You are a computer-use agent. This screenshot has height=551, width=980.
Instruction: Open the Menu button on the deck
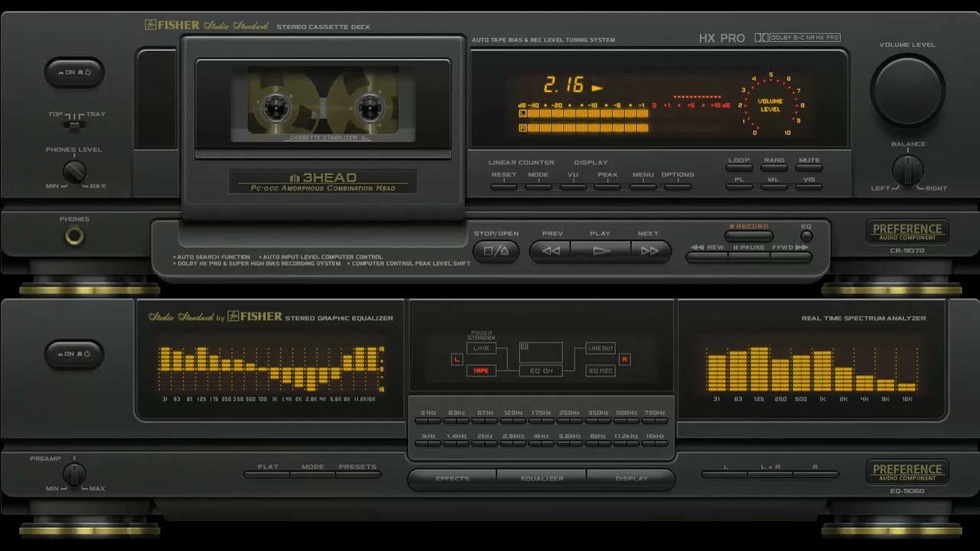point(643,186)
